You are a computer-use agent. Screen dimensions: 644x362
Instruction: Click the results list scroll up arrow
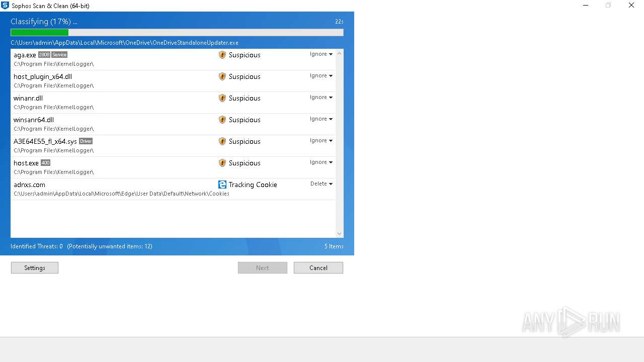[x=339, y=53]
